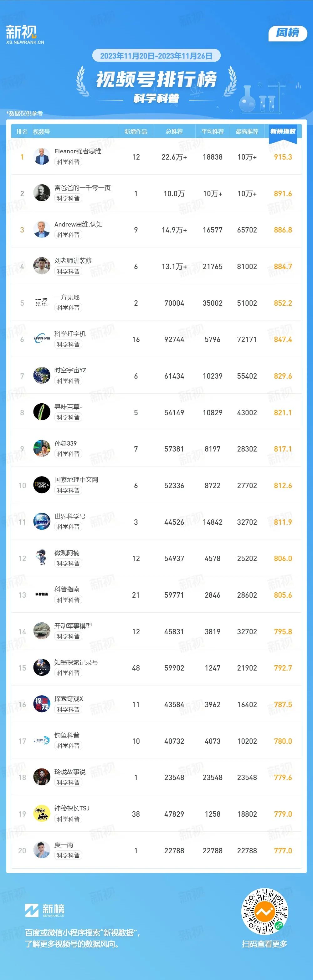
Task: Select the 国家地理中文网 avatar icon
Action: 42,485
